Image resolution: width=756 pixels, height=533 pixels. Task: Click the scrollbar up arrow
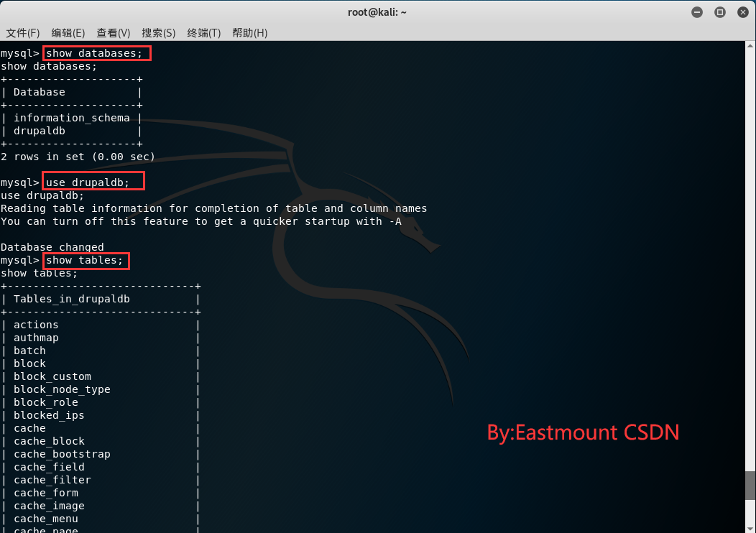coord(750,46)
